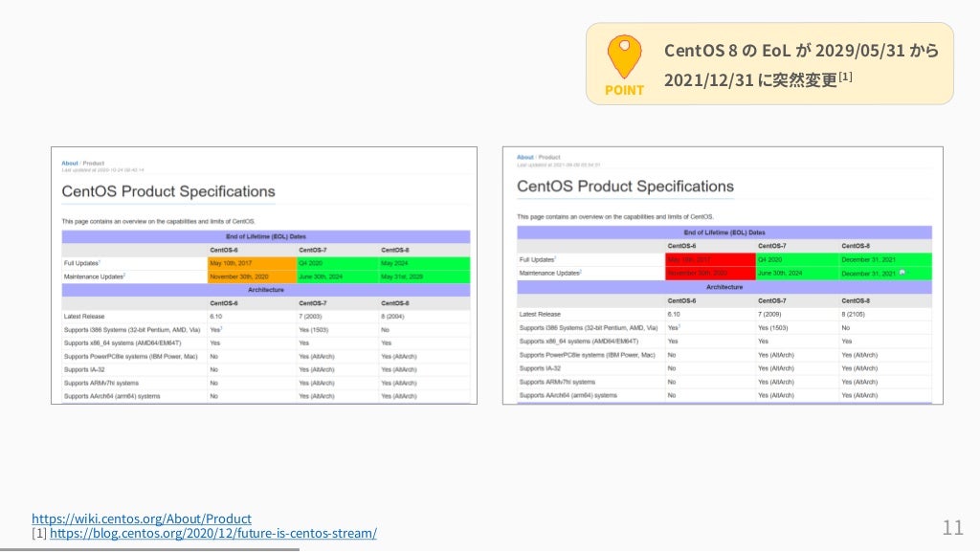Click the slide progress bar at bottom
Image resolution: width=980 pixels, height=552 pixels.
[x=150, y=549]
